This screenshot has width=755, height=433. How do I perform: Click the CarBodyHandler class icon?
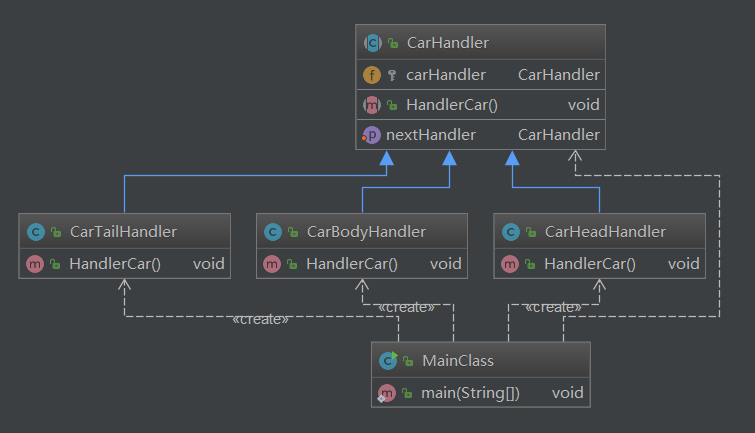[x=272, y=232]
